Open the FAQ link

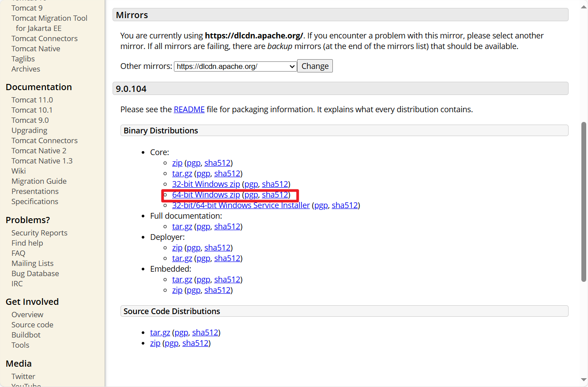tap(19, 253)
